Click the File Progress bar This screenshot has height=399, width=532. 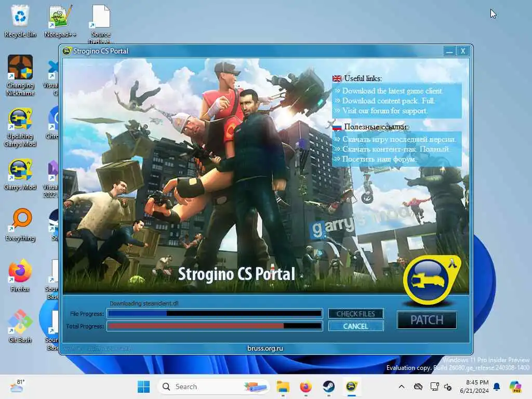[x=215, y=313]
